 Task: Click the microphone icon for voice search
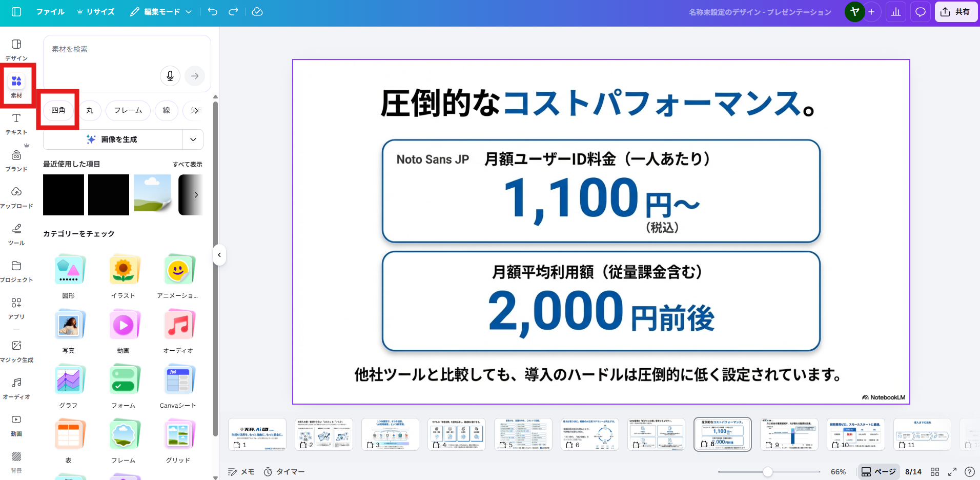(170, 75)
